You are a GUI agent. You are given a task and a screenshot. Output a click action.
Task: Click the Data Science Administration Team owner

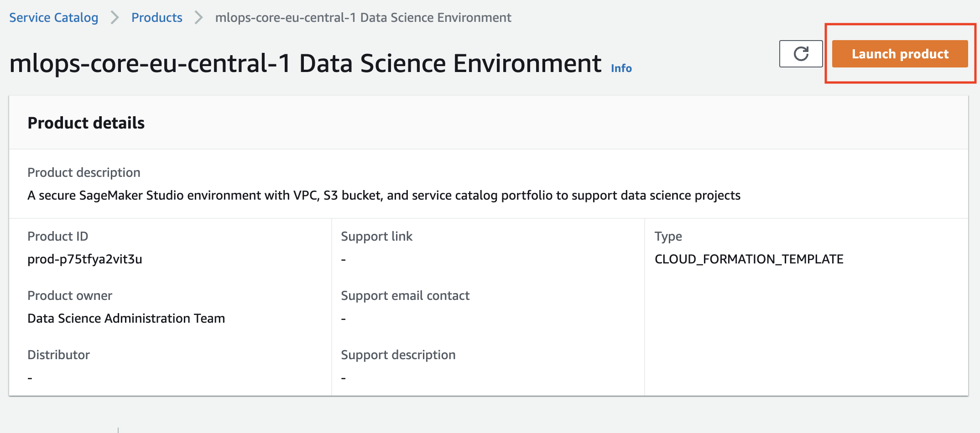pos(126,318)
